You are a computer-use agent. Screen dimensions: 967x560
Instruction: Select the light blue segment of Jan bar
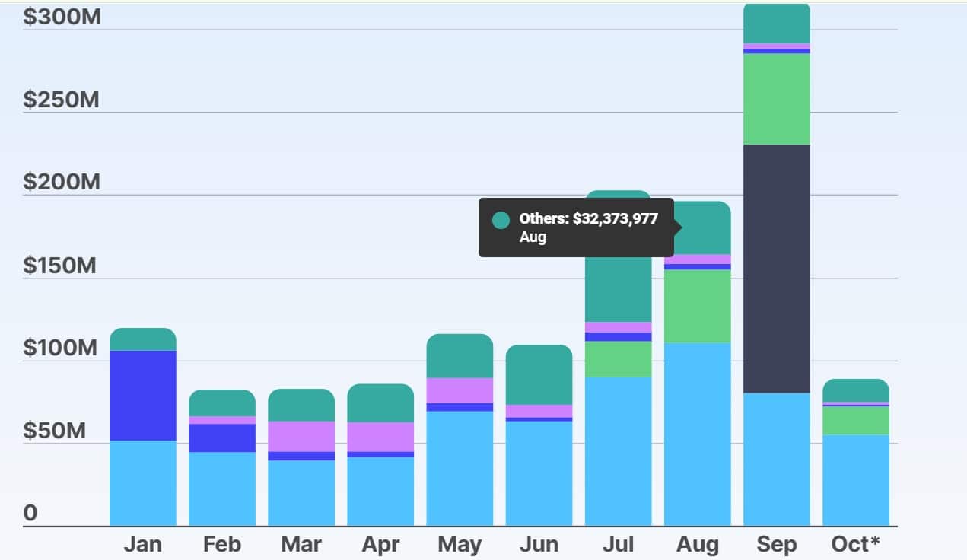click(143, 482)
